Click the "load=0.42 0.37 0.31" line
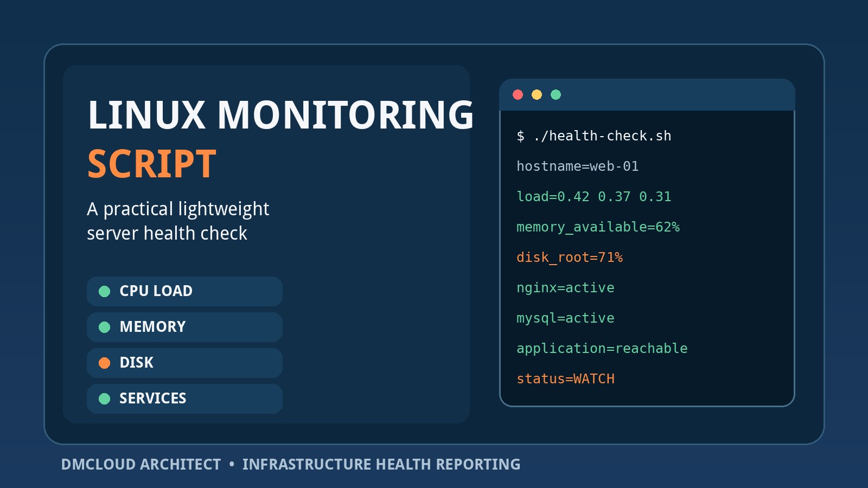 (x=594, y=197)
